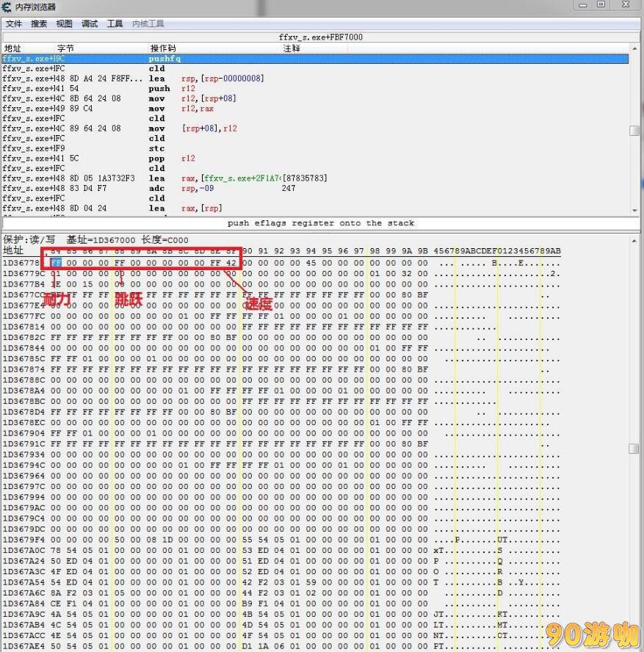Click the Cheat Engine icon in the title bar
The image size is (644, 652).
pos(6,7)
